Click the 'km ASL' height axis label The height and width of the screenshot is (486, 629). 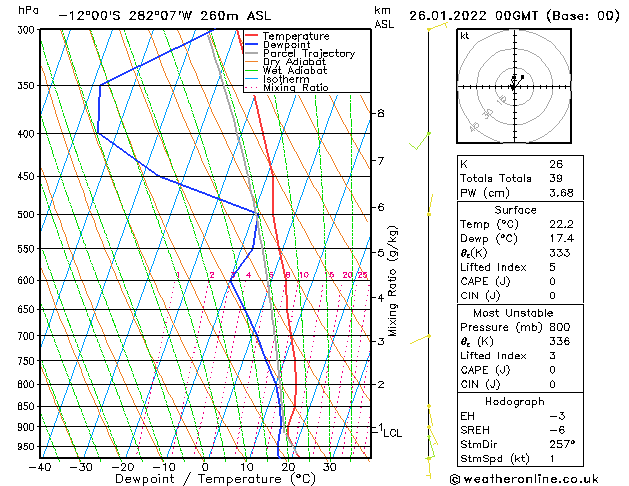pos(384,17)
